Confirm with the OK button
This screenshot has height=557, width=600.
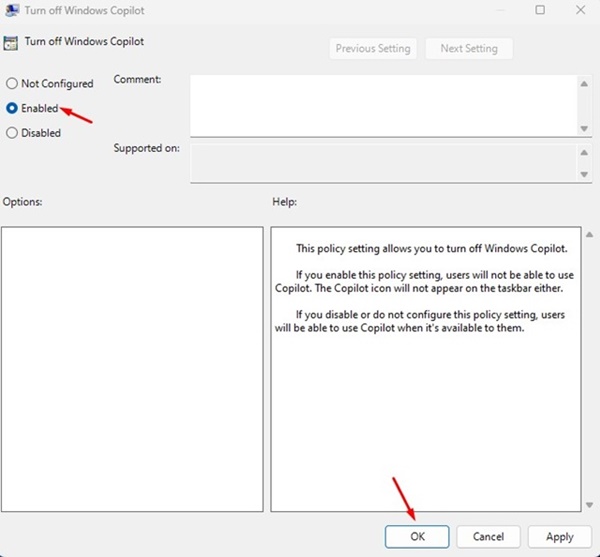(417, 536)
